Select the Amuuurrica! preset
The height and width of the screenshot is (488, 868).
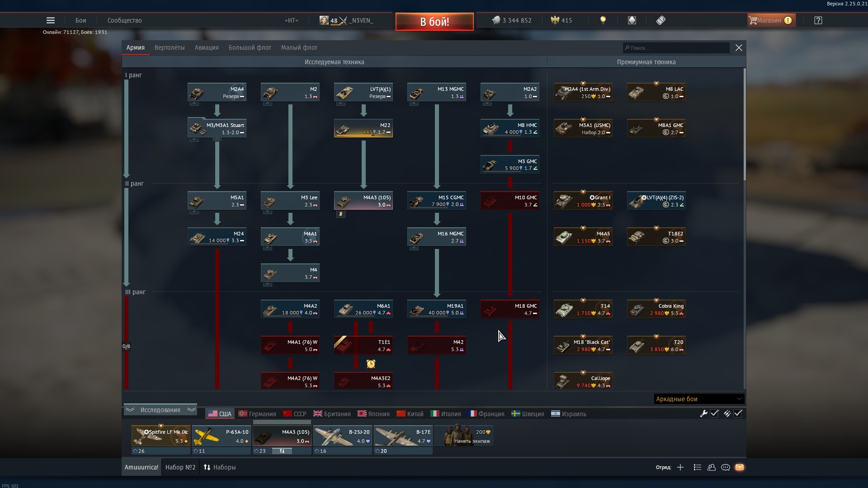[x=142, y=467]
